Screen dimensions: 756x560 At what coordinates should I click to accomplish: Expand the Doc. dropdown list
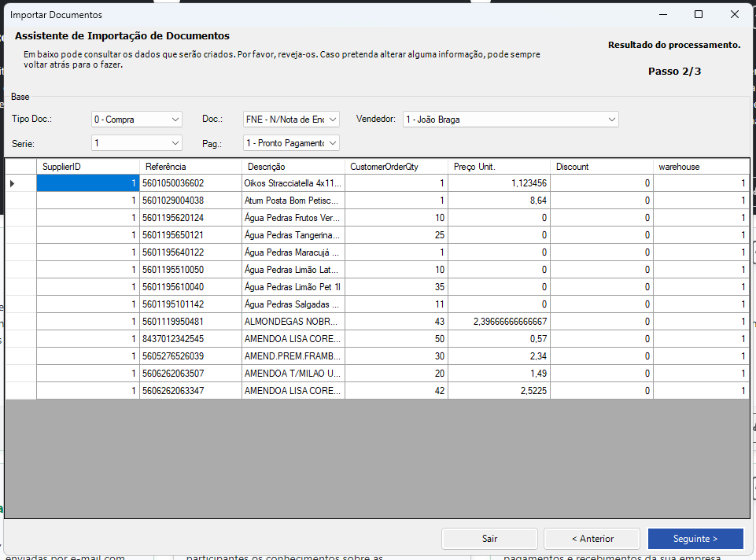point(291,120)
